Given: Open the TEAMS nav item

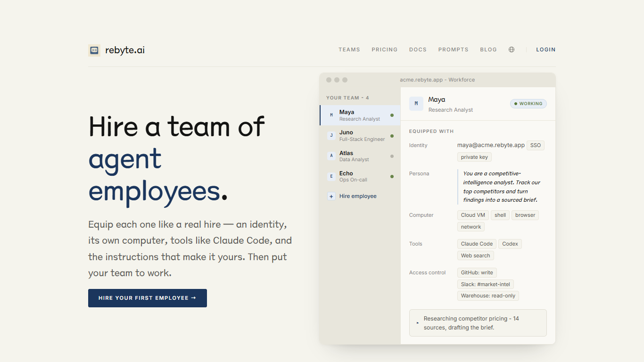Looking at the screenshot, I should 349,49.
